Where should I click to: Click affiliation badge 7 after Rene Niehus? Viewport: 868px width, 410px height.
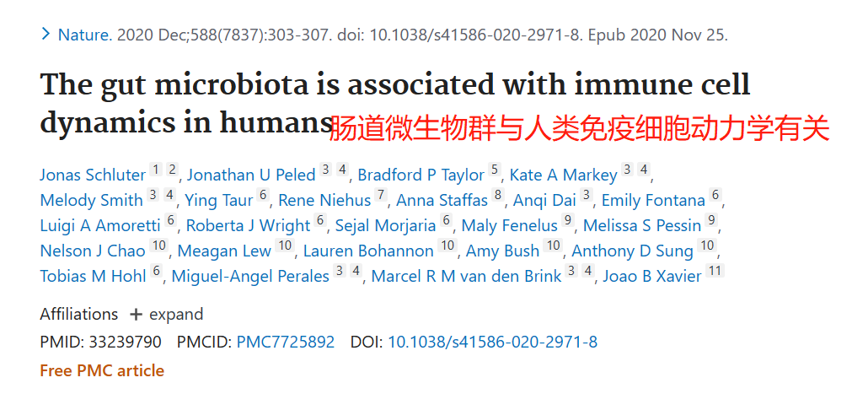[380, 195]
